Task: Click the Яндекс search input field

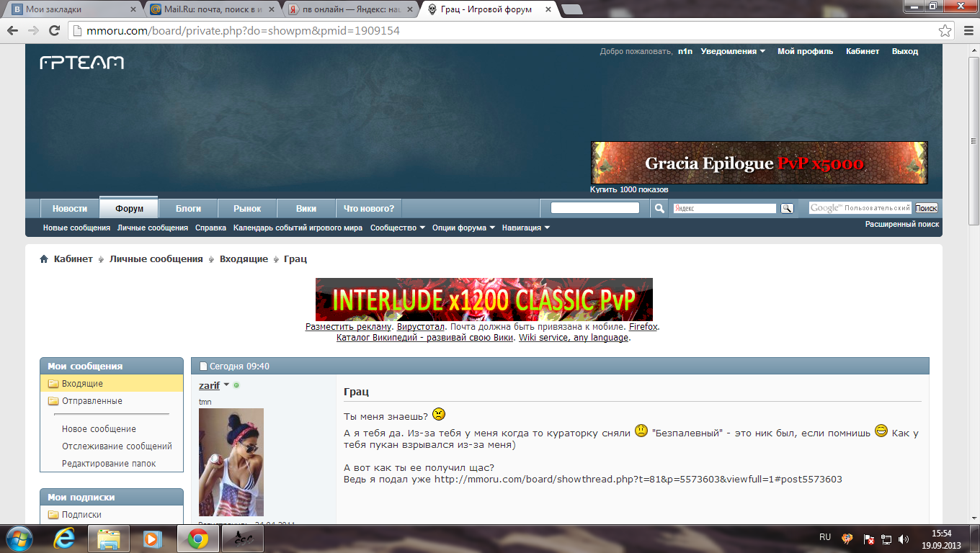Action: click(x=725, y=208)
